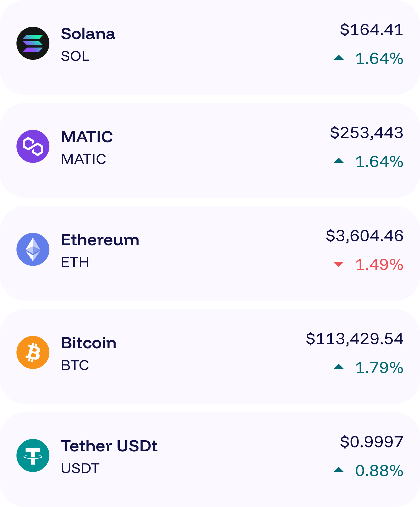Select the Bitcoin name label
Image resolution: width=420 pixels, height=507 pixels.
click(89, 343)
